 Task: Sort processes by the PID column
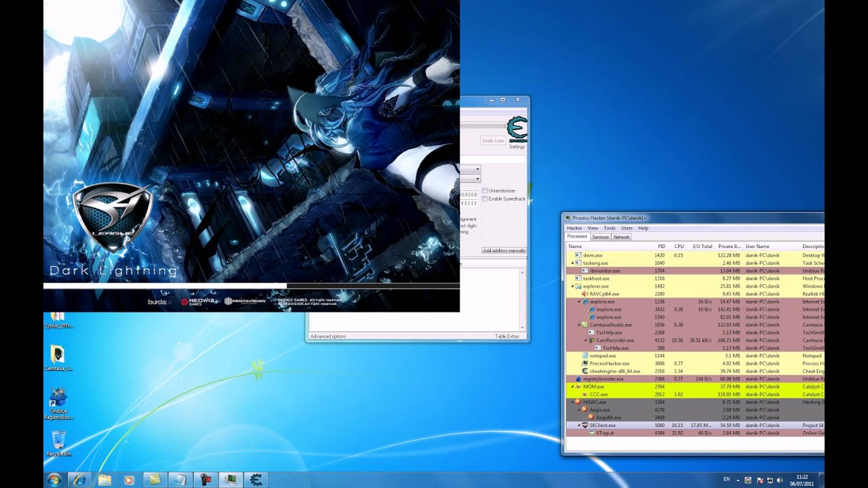[661, 247]
